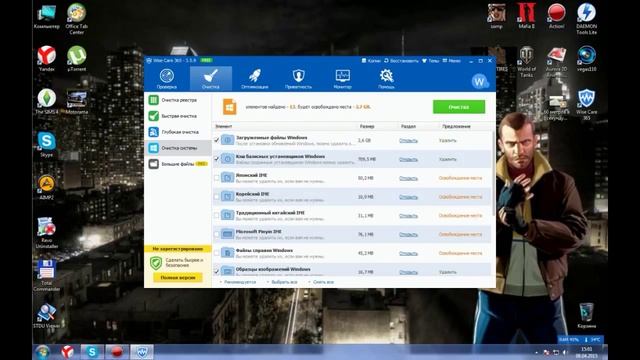Click the Wise Care 365 desktop shortcut
Image resolution: width=640 pixels, height=360 pixels.
(x=587, y=104)
